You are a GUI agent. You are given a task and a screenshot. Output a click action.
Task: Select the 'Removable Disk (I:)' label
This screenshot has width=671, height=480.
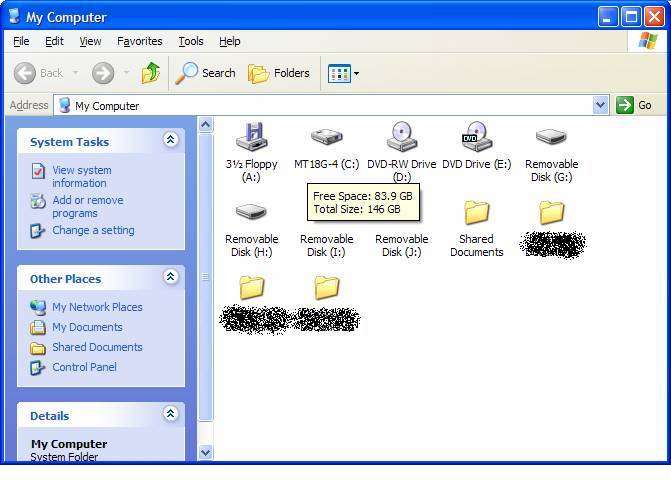pos(327,246)
